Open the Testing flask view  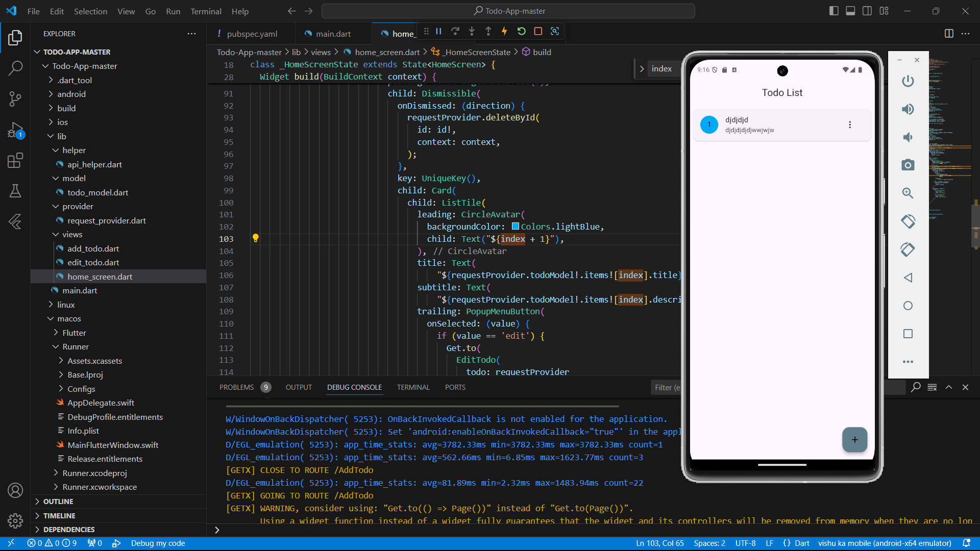point(15,191)
